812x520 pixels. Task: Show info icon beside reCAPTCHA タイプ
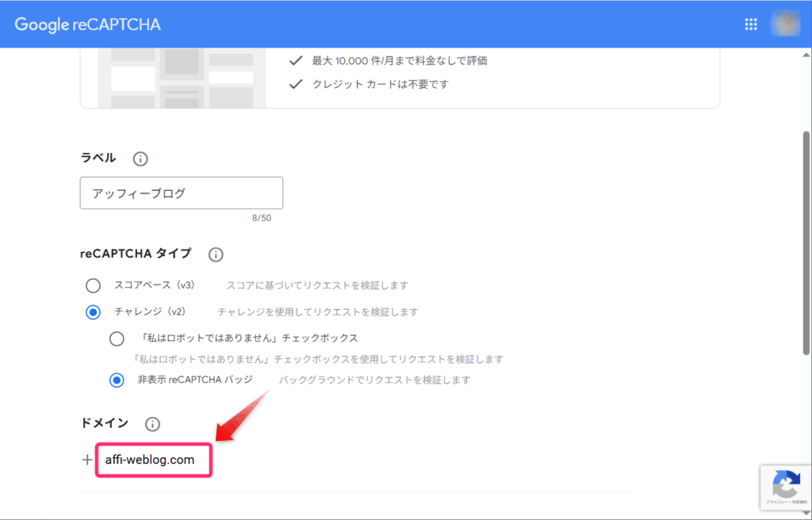[x=216, y=254]
